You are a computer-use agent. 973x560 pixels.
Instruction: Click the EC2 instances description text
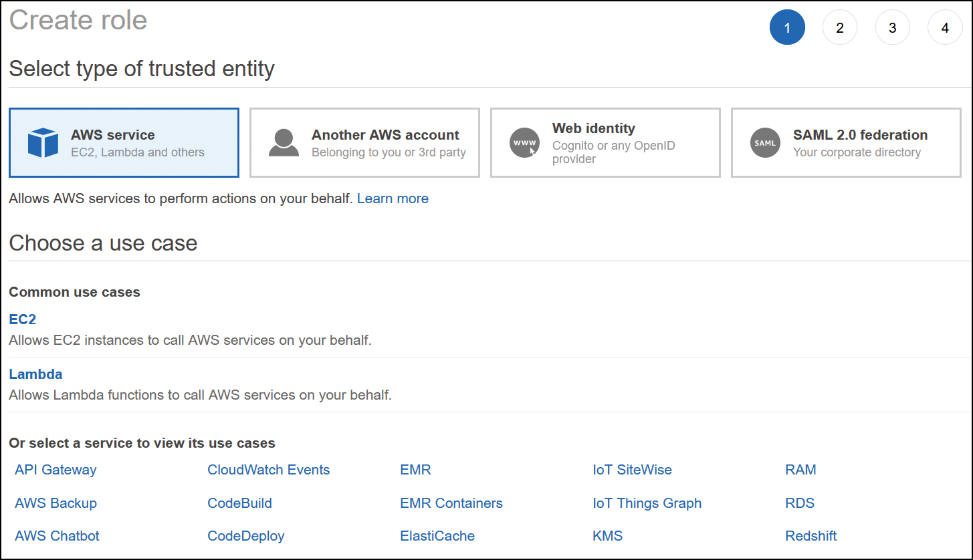click(x=190, y=340)
